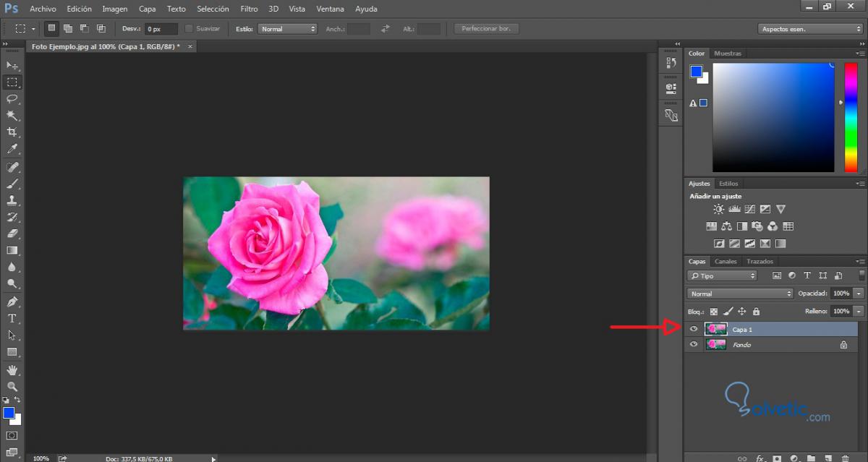Switch to the Muestras tab

pos(728,54)
